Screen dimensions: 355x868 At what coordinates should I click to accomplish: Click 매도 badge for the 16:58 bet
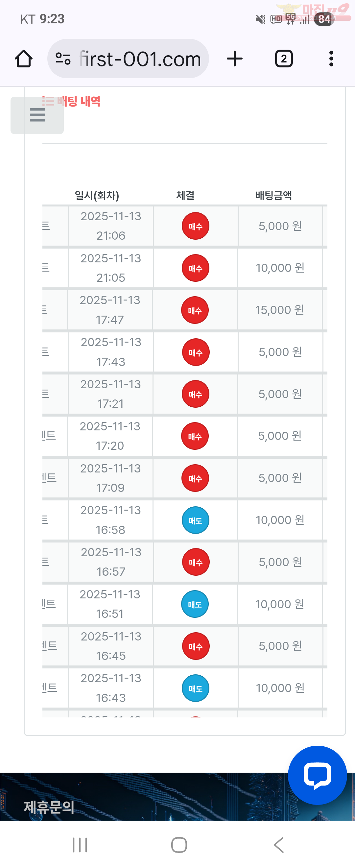coord(195,520)
